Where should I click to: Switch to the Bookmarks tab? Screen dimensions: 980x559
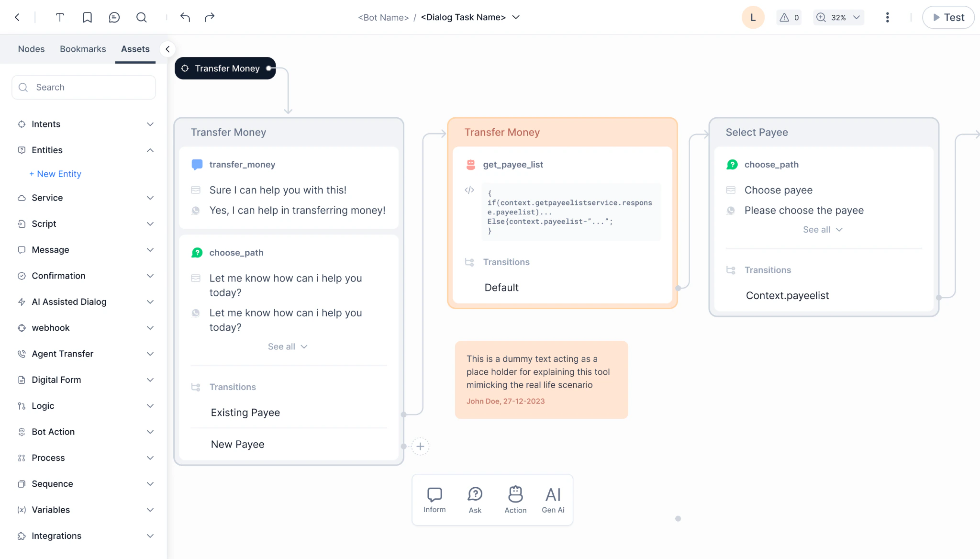[x=83, y=49]
